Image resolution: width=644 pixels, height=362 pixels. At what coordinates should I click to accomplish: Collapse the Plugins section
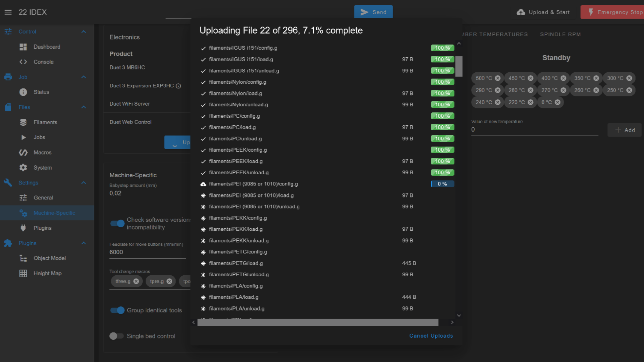pyautogui.click(x=83, y=243)
